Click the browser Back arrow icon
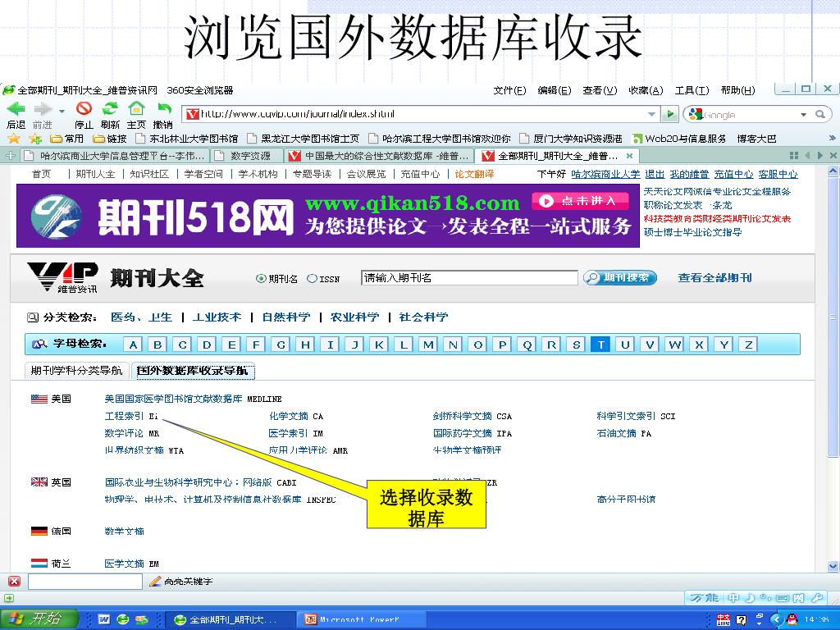Viewport: 840px width, 630px height. pyautogui.click(x=16, y=109)
